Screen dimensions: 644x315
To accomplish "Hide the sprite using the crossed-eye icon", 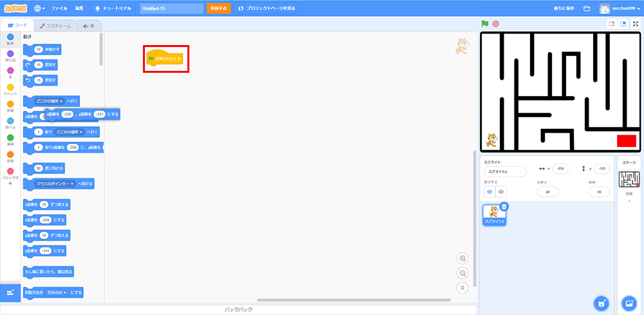I will coord(501,191).
